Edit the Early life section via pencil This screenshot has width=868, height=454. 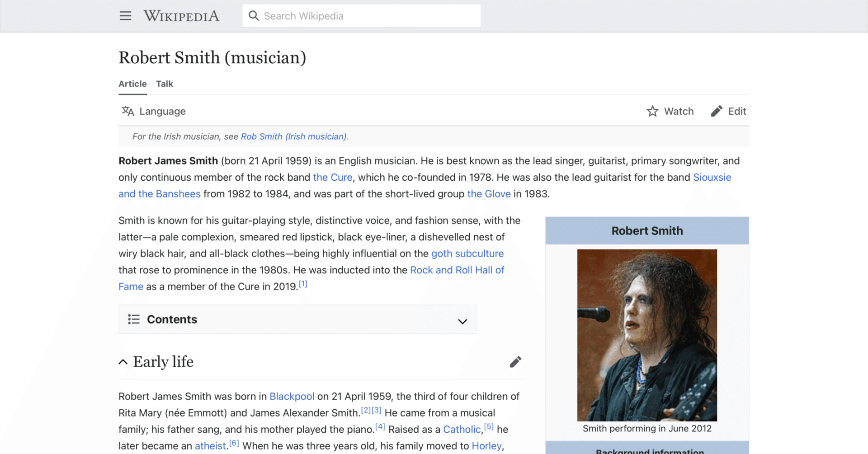pyautogui.click(x=515, y=362)
